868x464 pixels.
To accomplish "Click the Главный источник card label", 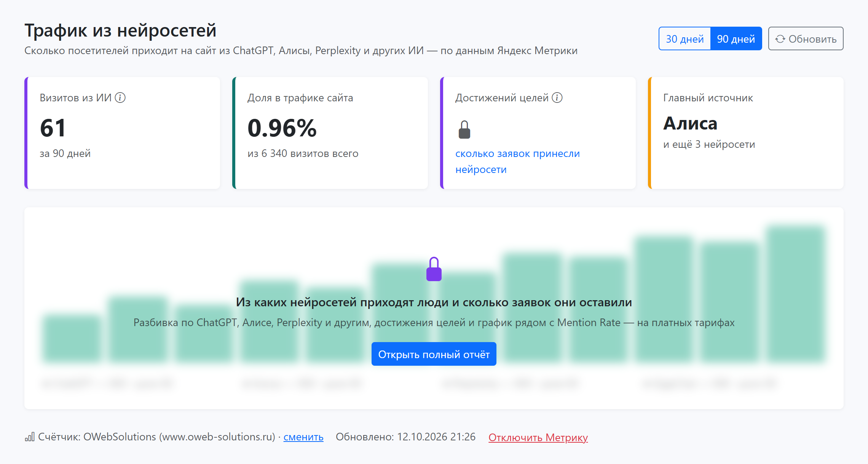I will [708, 98].
